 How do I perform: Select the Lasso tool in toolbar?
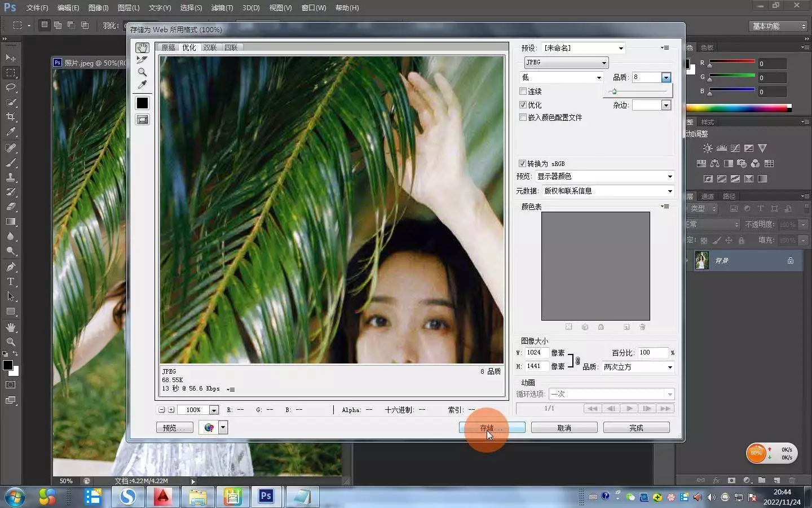tap(11, 87)
